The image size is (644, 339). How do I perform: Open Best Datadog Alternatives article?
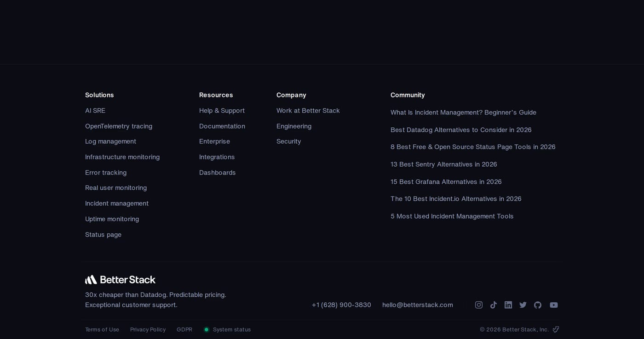coord(461,130)
